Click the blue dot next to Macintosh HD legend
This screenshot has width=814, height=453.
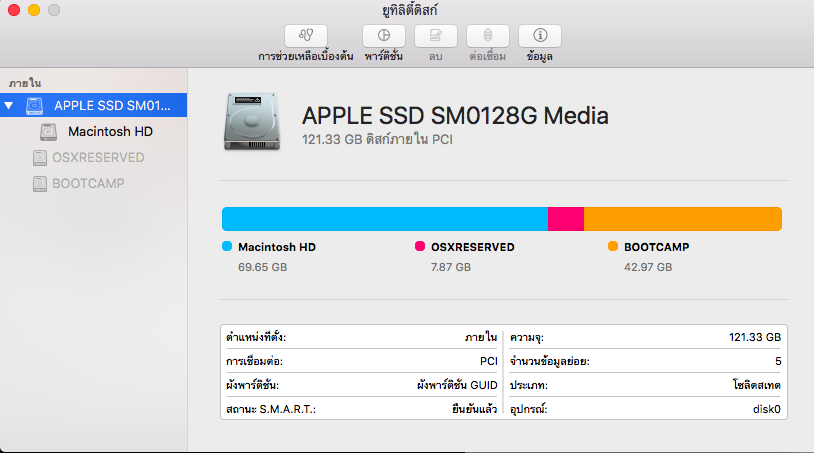pyautogui.click(x=227, y=246)
